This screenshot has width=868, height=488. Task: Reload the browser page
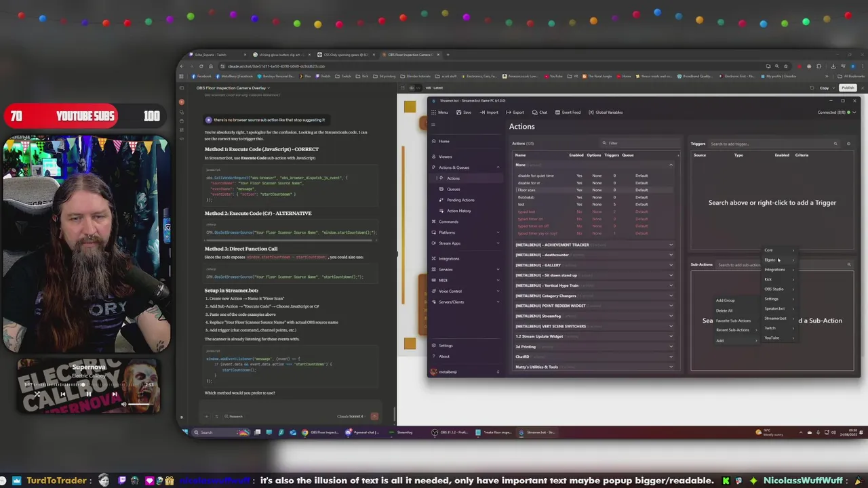click(x=201, y=66)
